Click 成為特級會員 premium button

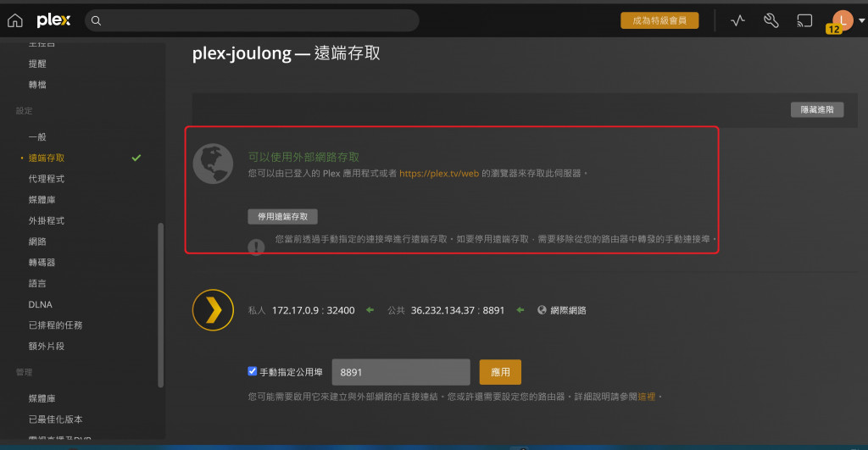point(659,20)
